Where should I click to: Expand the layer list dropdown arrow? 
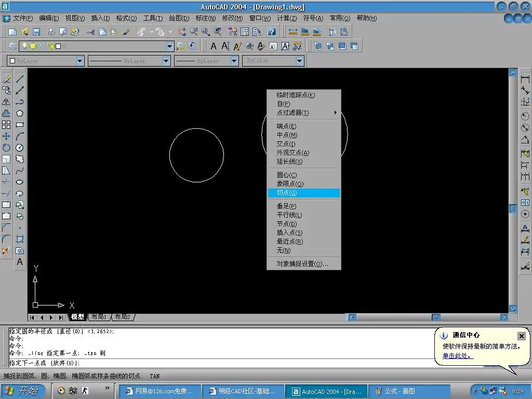click(x=170, y=46)
